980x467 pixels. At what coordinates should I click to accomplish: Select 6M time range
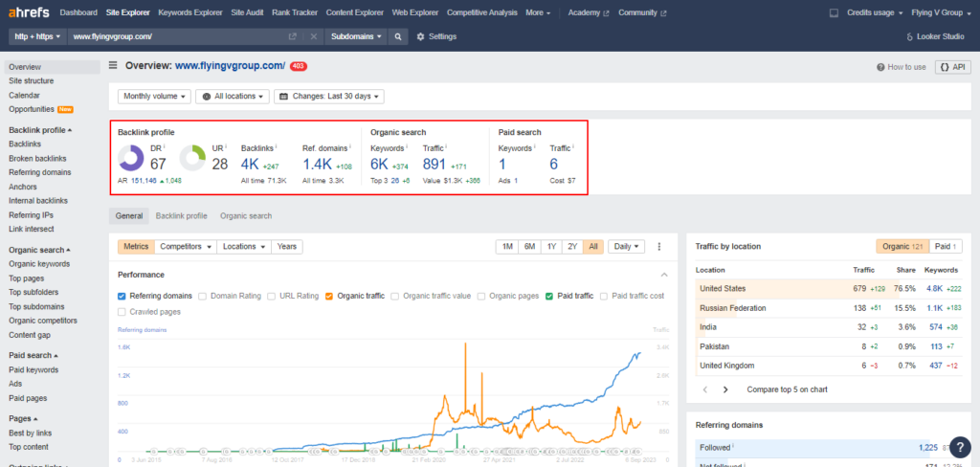(x=530, y=246)
